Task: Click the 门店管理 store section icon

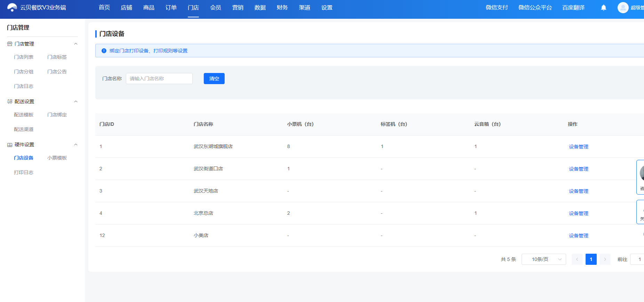Action: coord(10,44)
